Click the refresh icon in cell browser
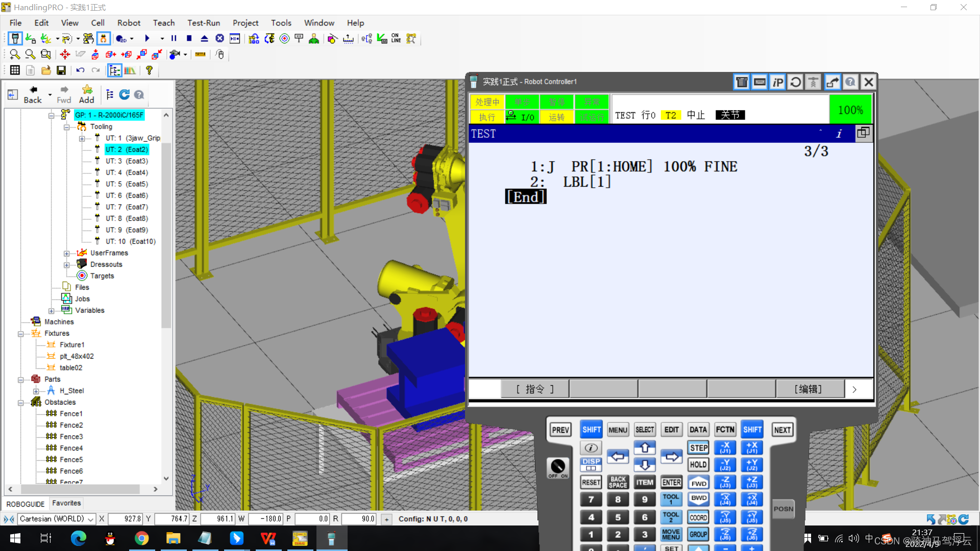 124,95
